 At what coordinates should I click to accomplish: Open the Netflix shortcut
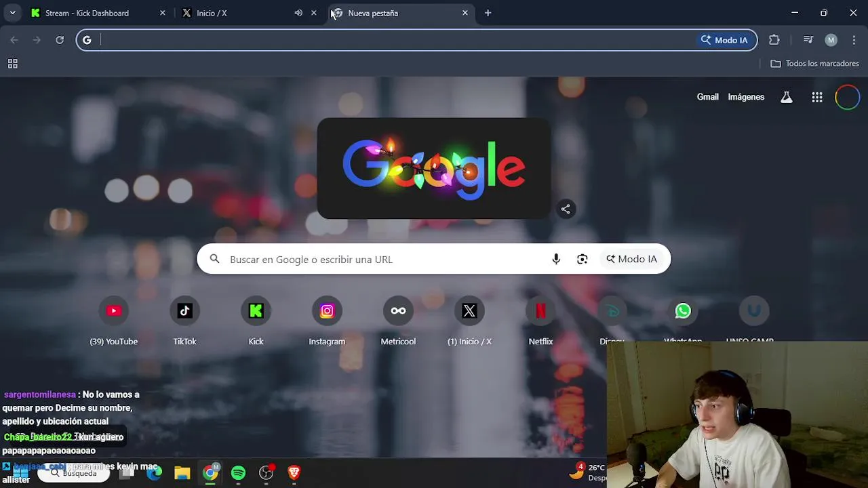coord(540,323)
